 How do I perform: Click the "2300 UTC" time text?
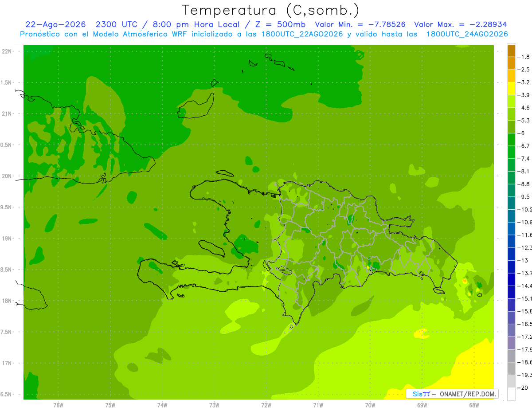coord(116,24)
